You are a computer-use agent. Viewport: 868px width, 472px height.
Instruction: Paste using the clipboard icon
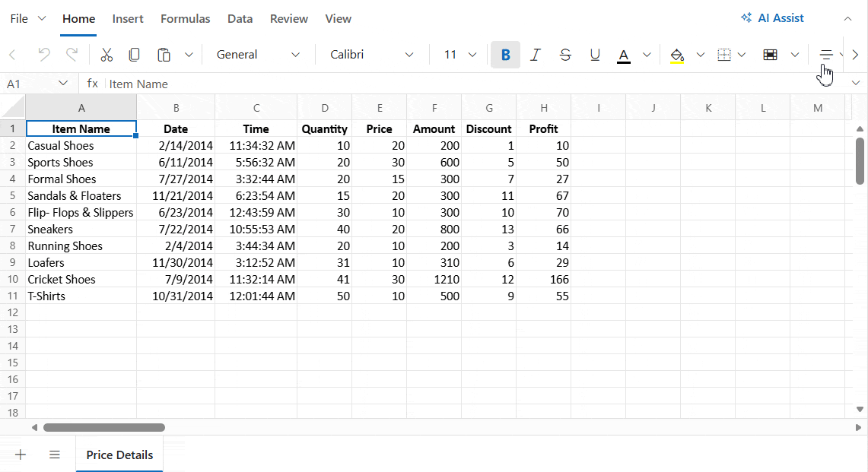pos(164,55)
